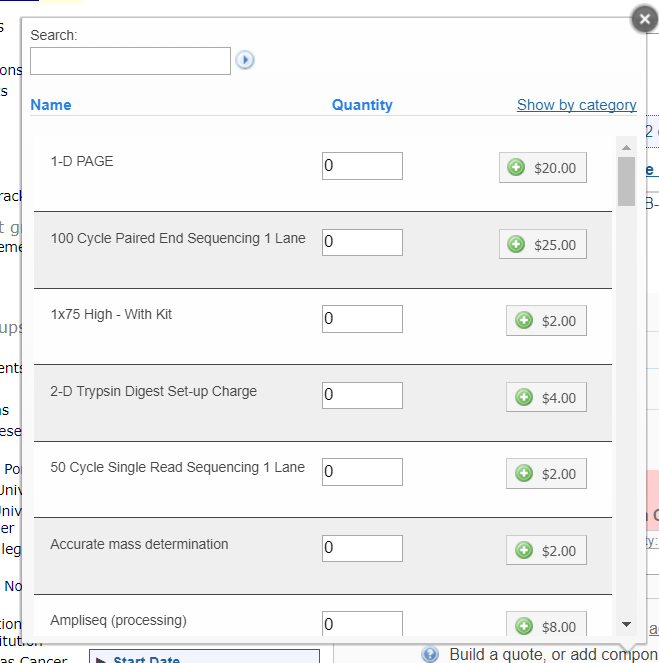Add Accurate mass determination service
Image resolution: width=659 pixels, height=663 pixels.
click(x=546, y=551)
